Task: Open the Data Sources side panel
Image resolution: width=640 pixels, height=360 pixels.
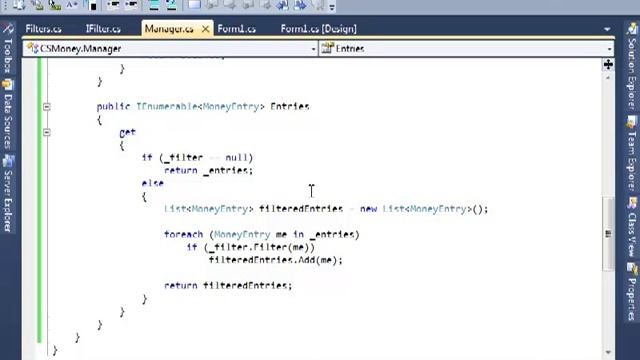Action: click(x=7, y=114)
